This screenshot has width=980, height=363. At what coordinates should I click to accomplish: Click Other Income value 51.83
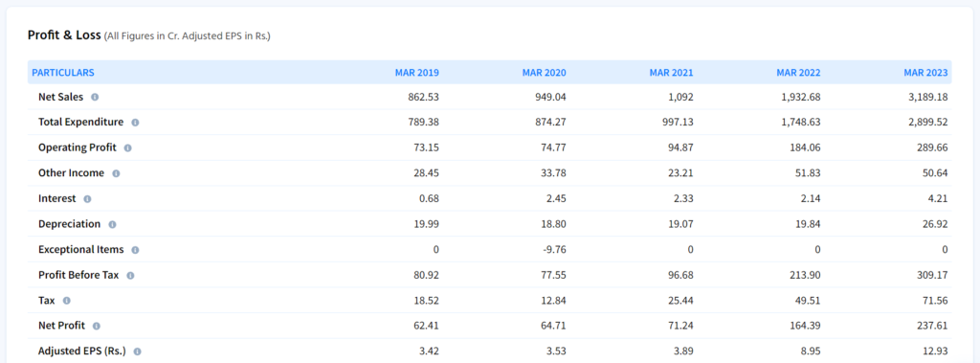coord(808,172)
